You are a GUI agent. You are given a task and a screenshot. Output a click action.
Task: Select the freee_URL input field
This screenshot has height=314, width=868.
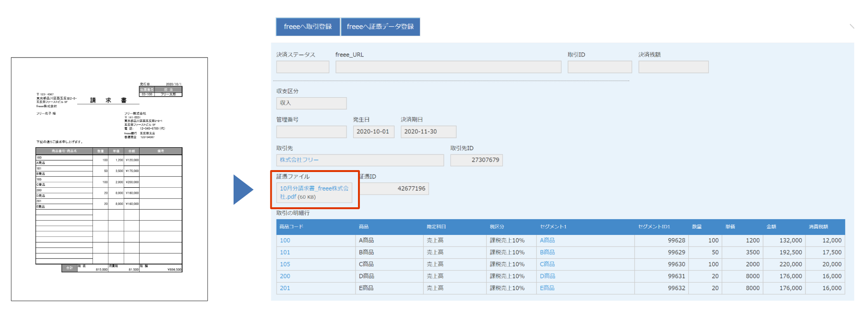point(448,67)
